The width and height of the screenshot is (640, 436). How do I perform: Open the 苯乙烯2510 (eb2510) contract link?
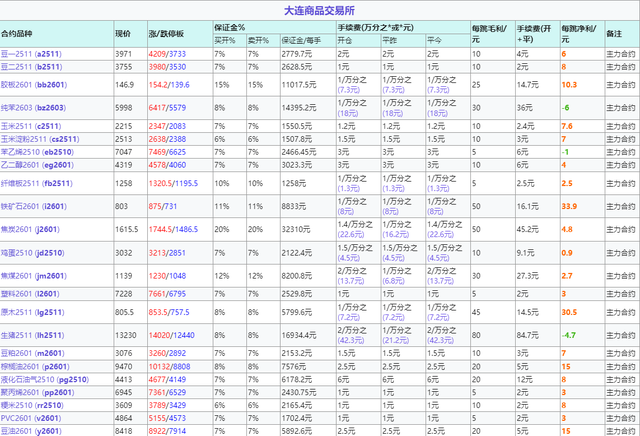coord(37,152)
